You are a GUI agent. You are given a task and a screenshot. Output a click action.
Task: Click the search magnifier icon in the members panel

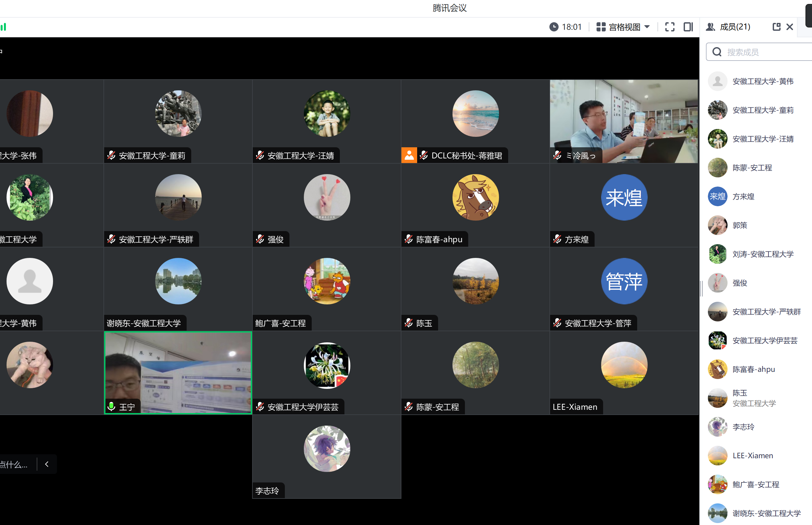[x=717, y=52]
